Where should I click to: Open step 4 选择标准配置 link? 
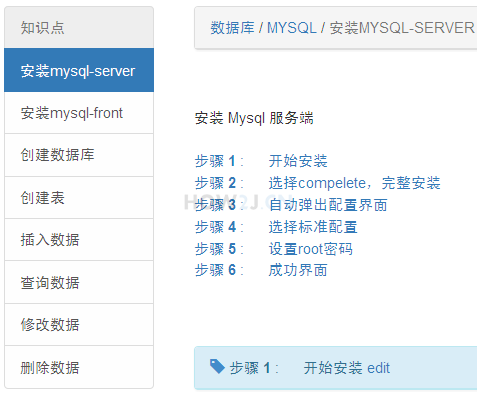276,227
